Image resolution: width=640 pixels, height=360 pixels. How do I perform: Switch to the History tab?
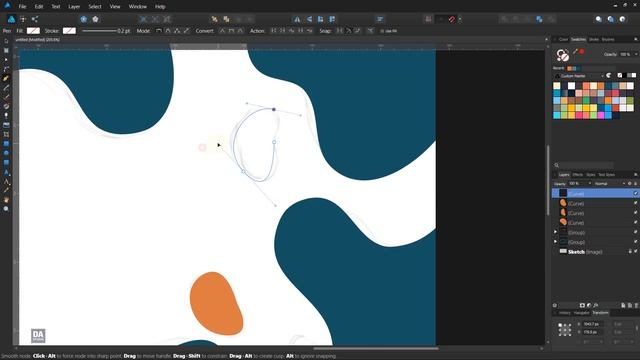tap(564, 313)
